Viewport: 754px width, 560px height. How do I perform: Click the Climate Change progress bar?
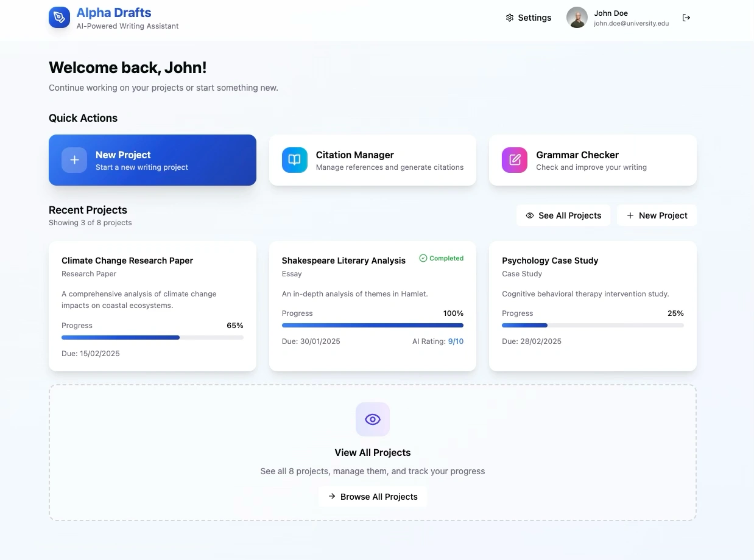(x=152, y=337)
